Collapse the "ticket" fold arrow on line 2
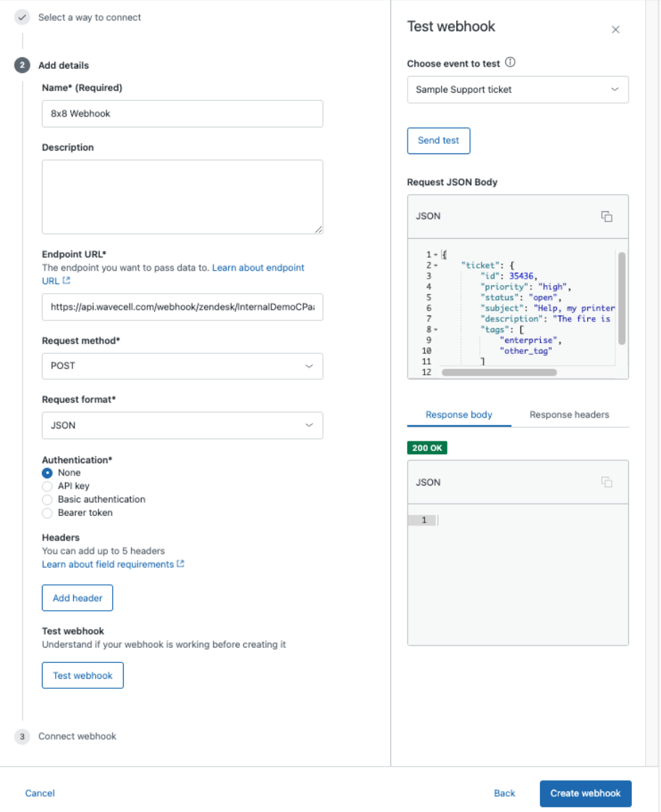 click(x=436, y=266)
